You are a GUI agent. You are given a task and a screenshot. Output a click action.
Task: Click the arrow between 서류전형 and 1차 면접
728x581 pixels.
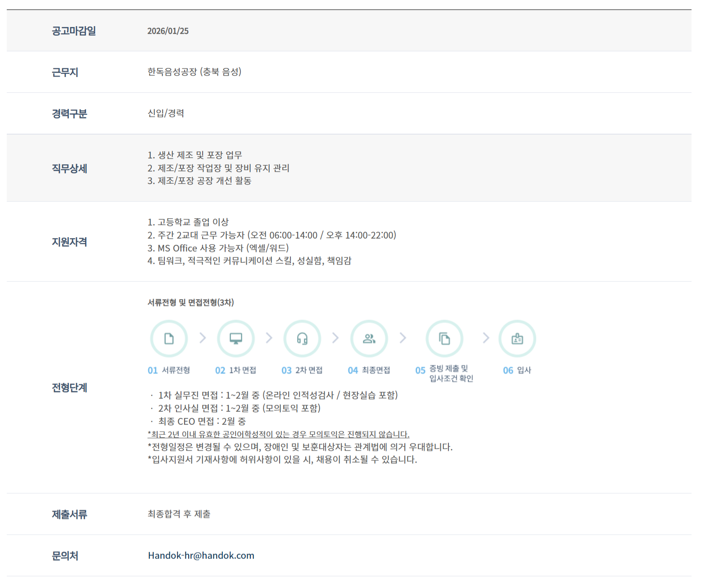[203, 338]
